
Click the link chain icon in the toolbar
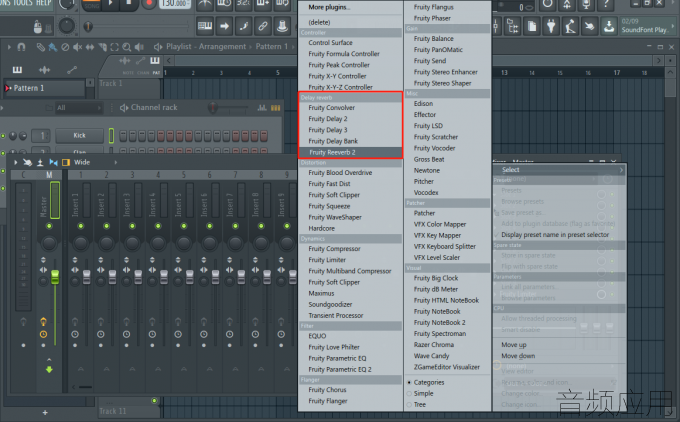[x=263, y=26]
